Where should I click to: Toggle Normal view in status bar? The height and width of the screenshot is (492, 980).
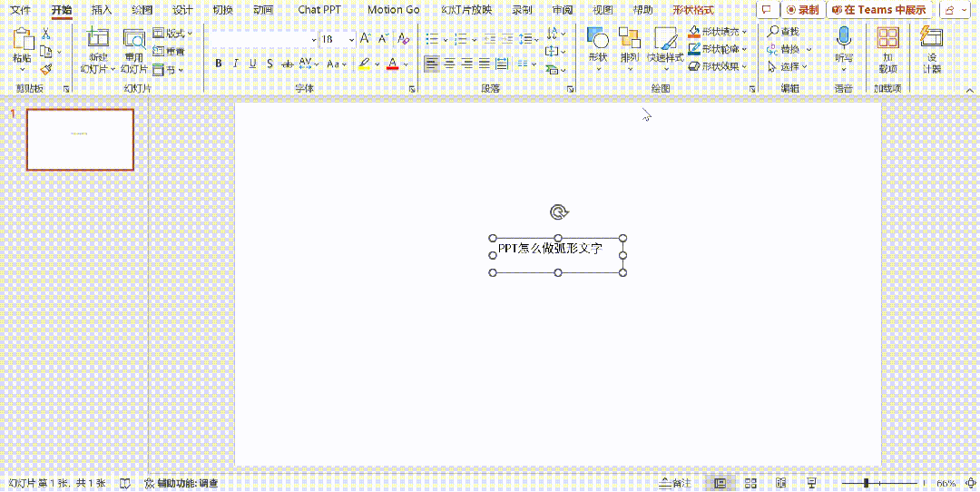pyautogui.click(x=720, y=483)
